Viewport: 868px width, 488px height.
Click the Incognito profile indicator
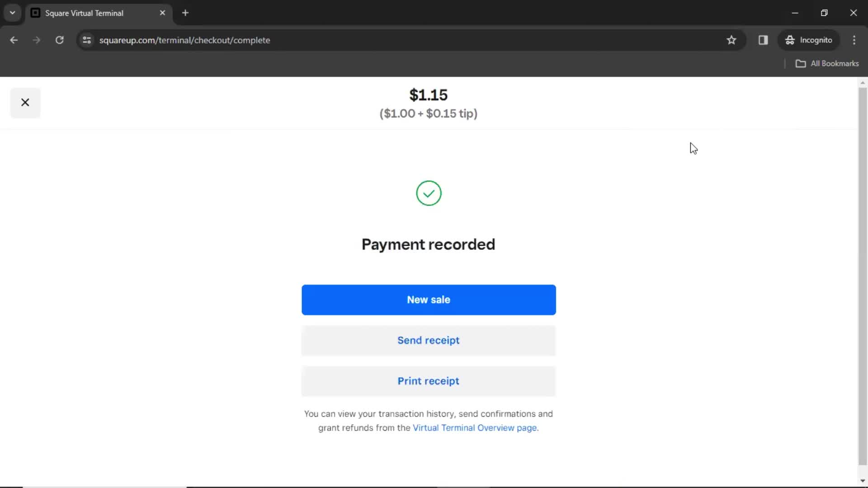(809, 40)
